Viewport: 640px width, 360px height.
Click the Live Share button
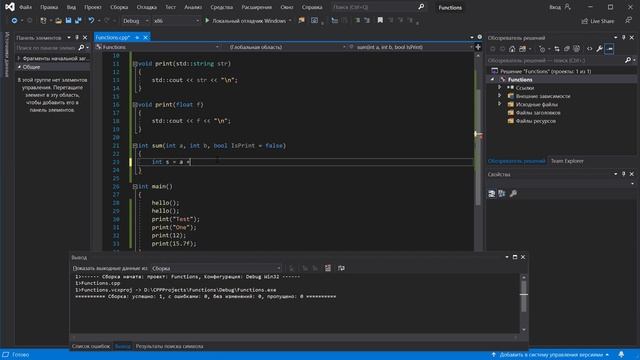(x=598, y=21)
